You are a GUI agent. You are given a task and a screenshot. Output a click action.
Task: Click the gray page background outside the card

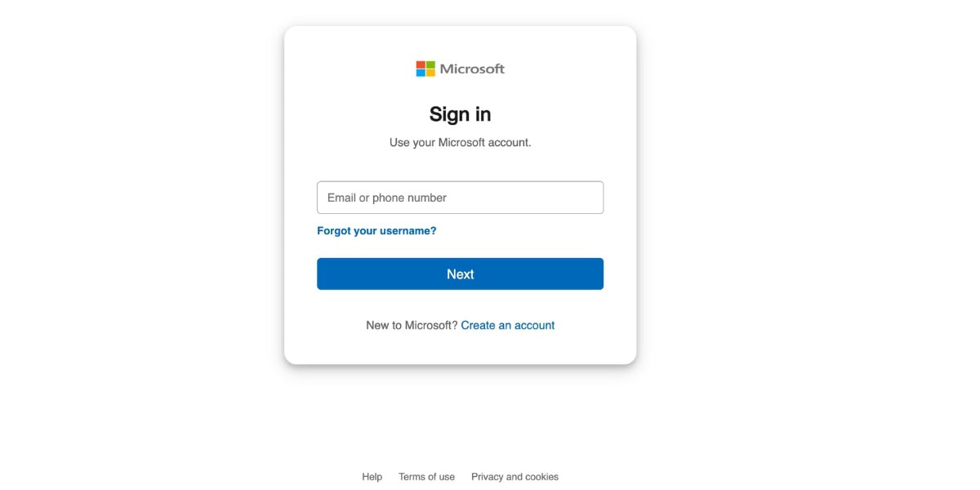(122, 245)
